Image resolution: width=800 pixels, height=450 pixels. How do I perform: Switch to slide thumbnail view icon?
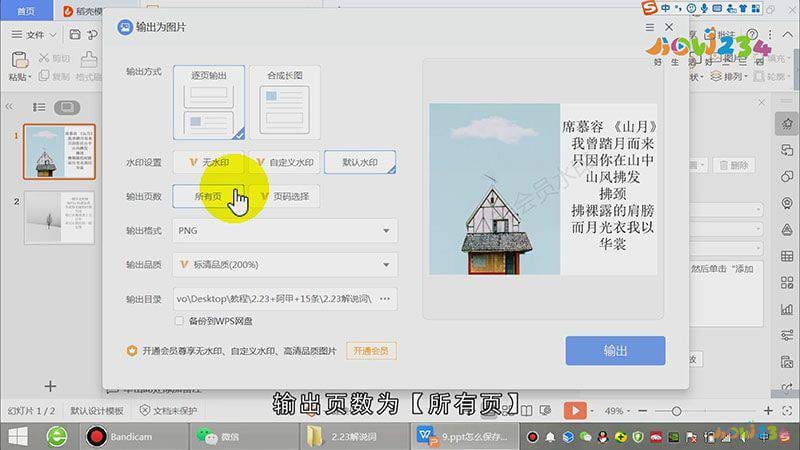click(67, 107)
